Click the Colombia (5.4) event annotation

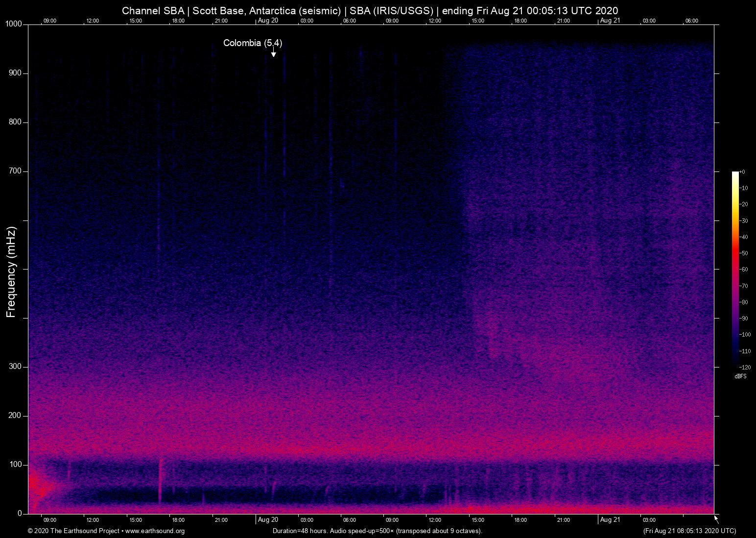253,43
